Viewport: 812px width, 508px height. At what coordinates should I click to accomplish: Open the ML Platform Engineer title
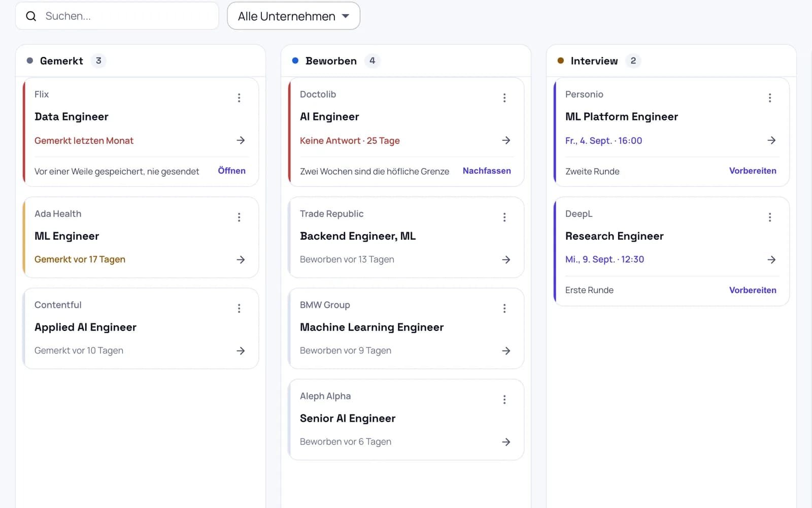pyautogui.click(x=622, y=117)
